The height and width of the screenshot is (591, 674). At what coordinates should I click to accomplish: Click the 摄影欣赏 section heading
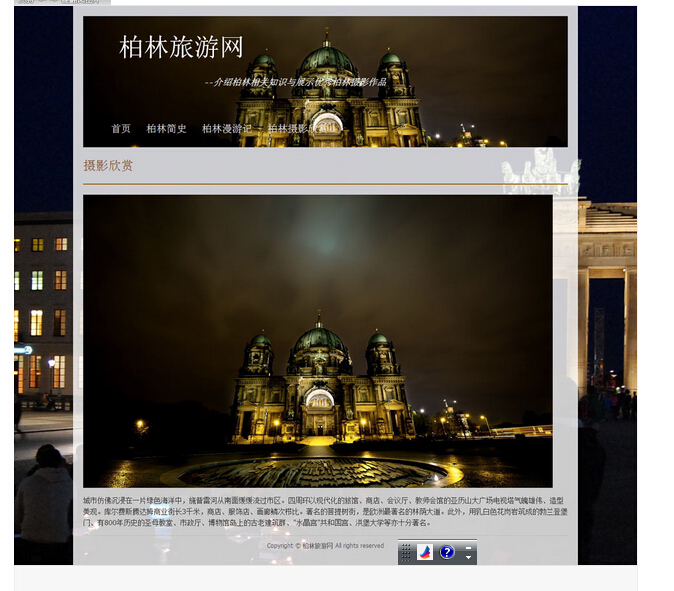pyautogui.click(x=108, y=166)
